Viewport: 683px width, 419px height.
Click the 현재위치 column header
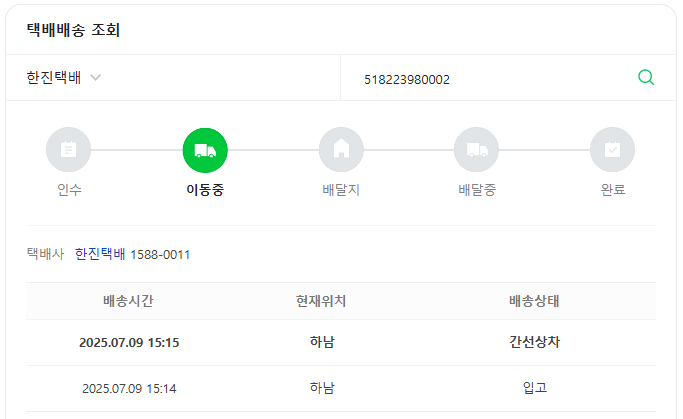[x=321, y=301]
